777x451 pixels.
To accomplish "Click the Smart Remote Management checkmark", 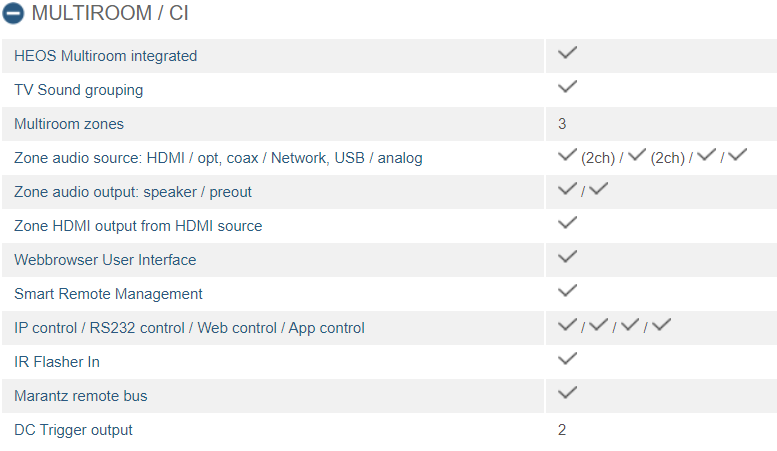I will (567, 290).
